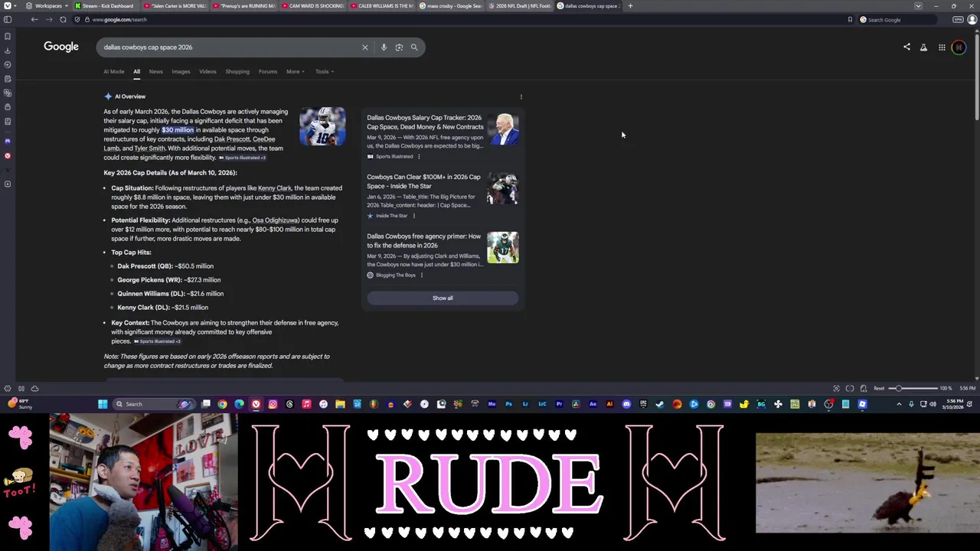Image resolution: width=980 pixels, height=551 pixels.
Task: Click the Google logo
Action: tap(61, 47)
